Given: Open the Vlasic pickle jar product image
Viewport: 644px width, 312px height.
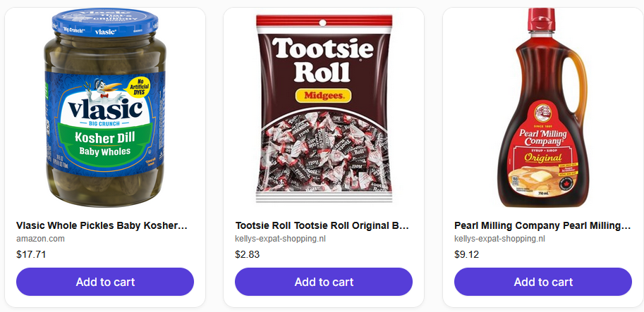Looking at the screenshot, I should click(104, 108).
